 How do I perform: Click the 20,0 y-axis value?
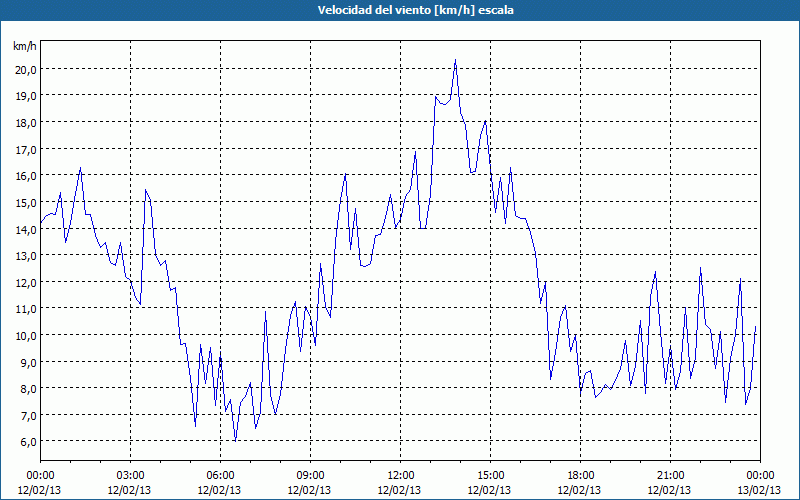pos(26,70)
